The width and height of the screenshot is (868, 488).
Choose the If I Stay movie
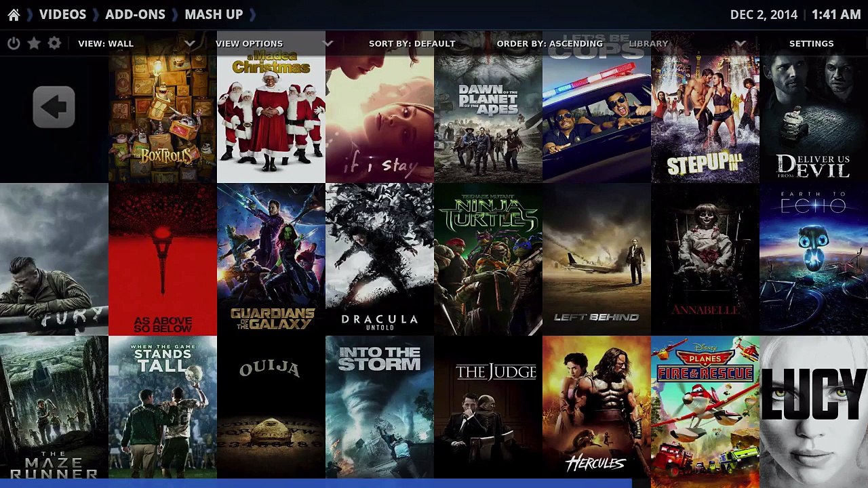coord(380,107)
